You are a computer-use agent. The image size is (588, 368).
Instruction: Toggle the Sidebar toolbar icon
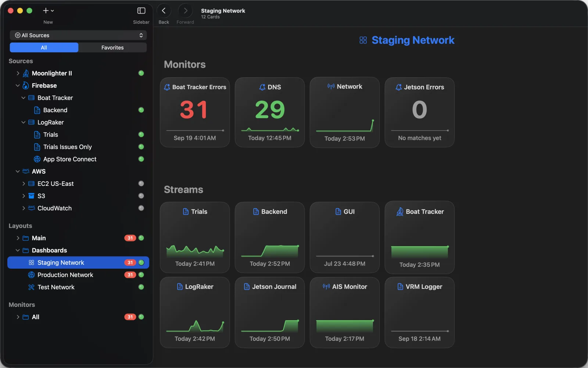point(141,11)
